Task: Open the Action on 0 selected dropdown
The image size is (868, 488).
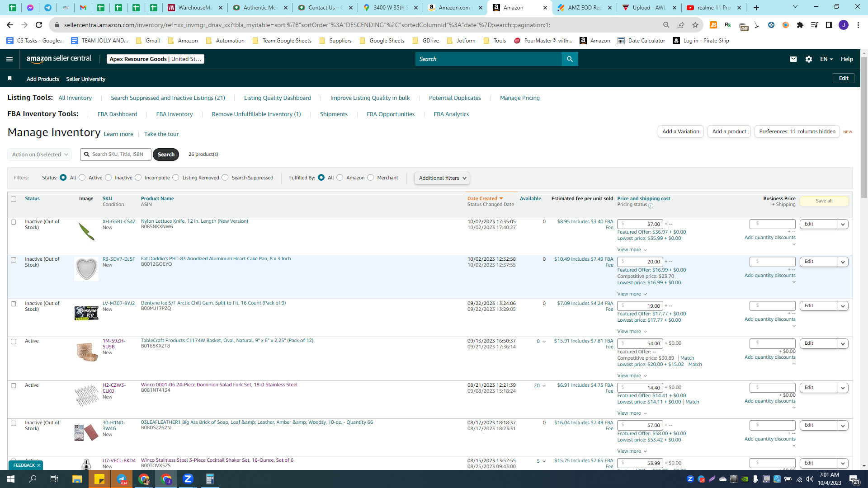Action: 40,155
